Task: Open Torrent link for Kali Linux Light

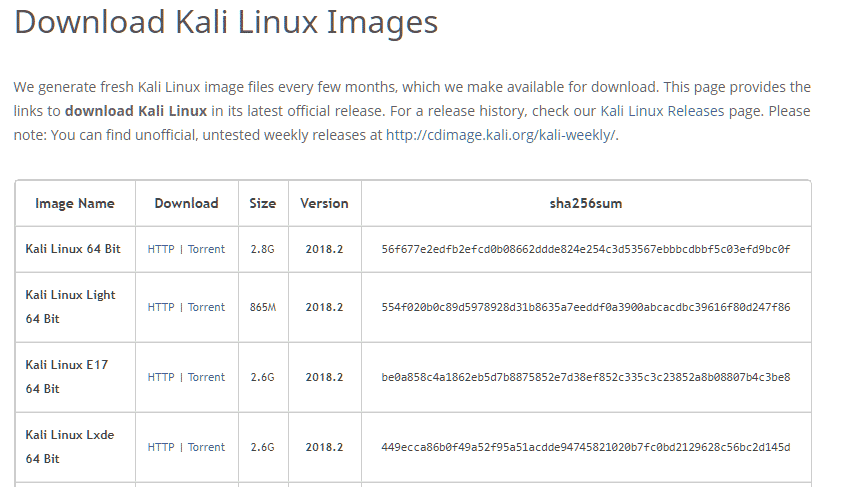Action: click(206, 307)
